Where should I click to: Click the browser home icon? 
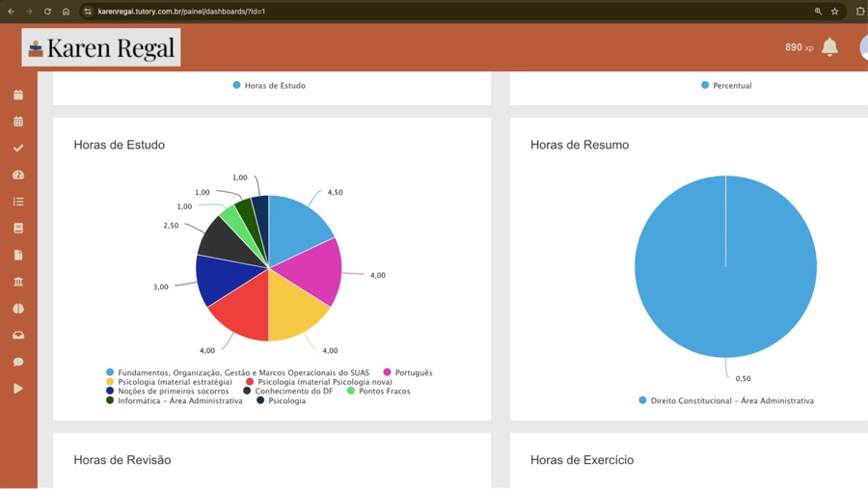(66, 11)
